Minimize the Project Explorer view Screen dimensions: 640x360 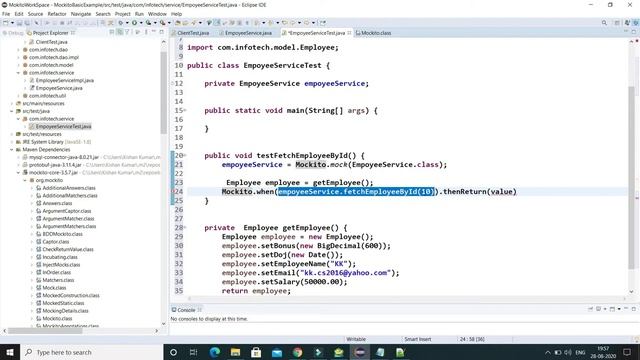[x=154, y=32]
